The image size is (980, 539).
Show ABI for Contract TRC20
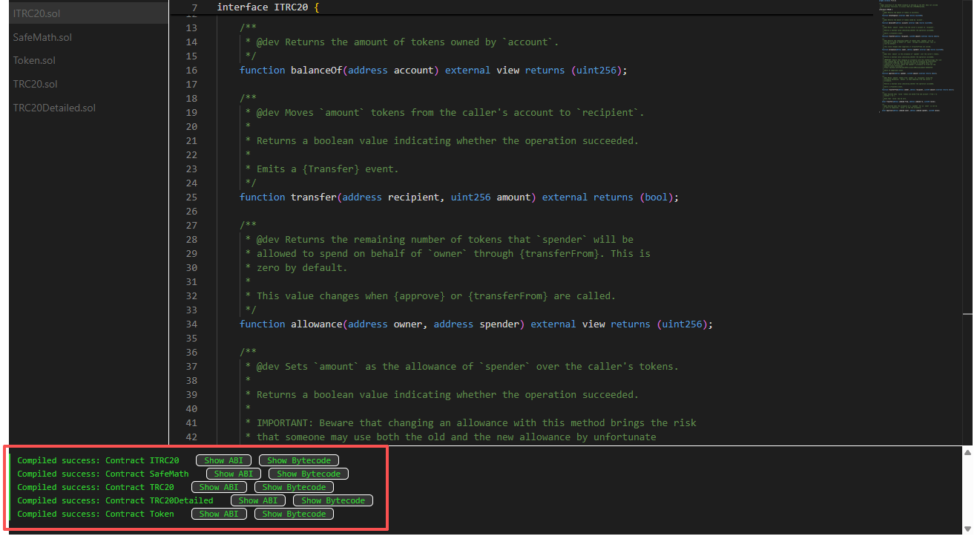point(220,487)
